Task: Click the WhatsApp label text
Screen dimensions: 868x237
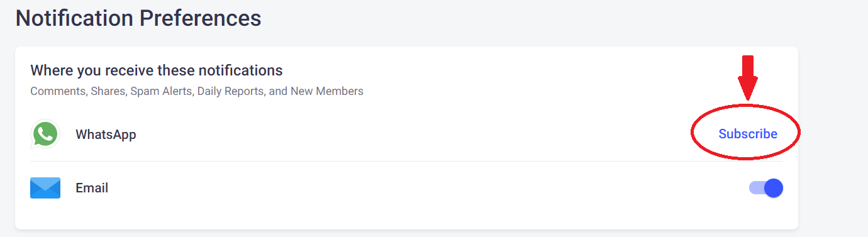Action: (x=106, y=135)
